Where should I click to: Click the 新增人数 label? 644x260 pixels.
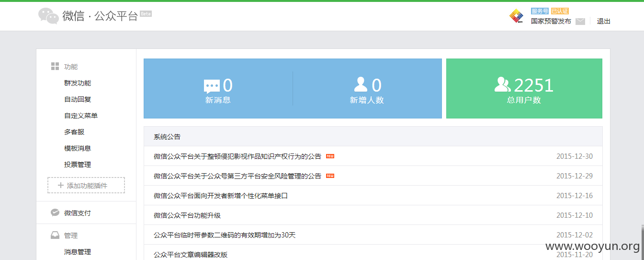[367, 100]
